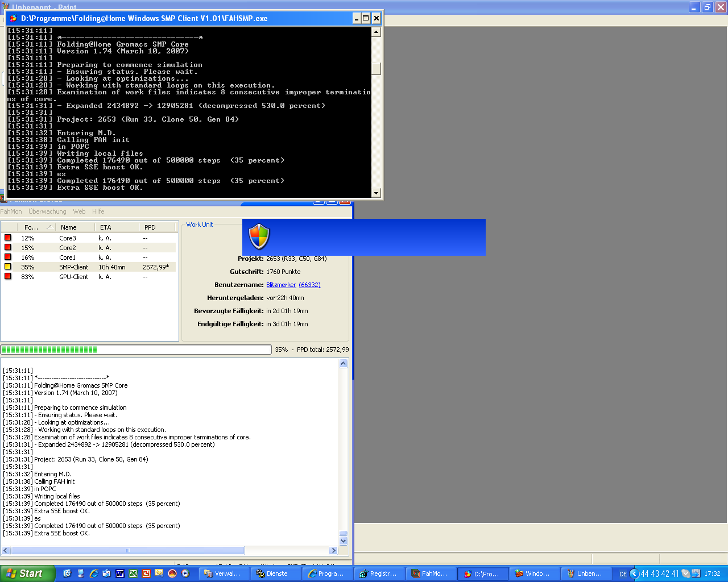
Task: Click the Windows security shield icon
Action: (x=259, y=236)
